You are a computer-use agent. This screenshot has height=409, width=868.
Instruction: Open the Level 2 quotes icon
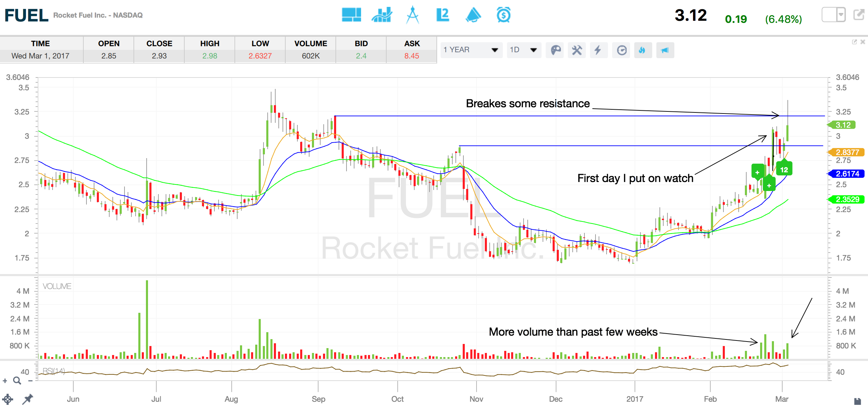pos(442,15)
